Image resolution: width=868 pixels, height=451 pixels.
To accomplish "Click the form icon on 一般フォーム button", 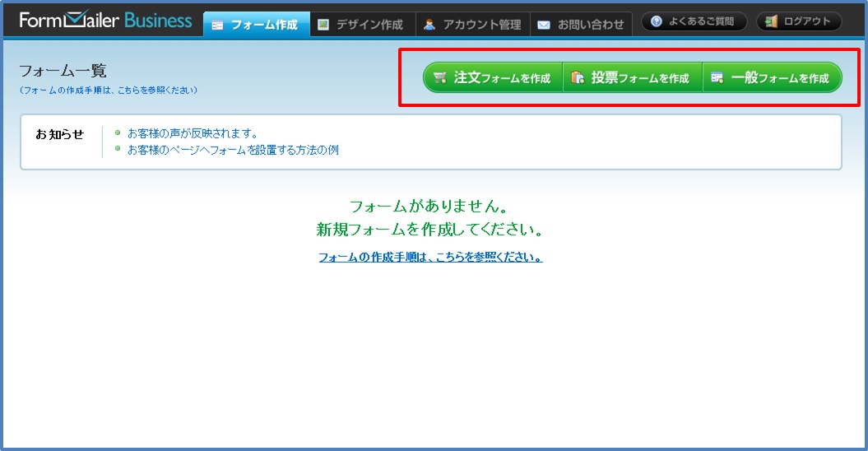I will pyautogui.click(x=717, y=77).
